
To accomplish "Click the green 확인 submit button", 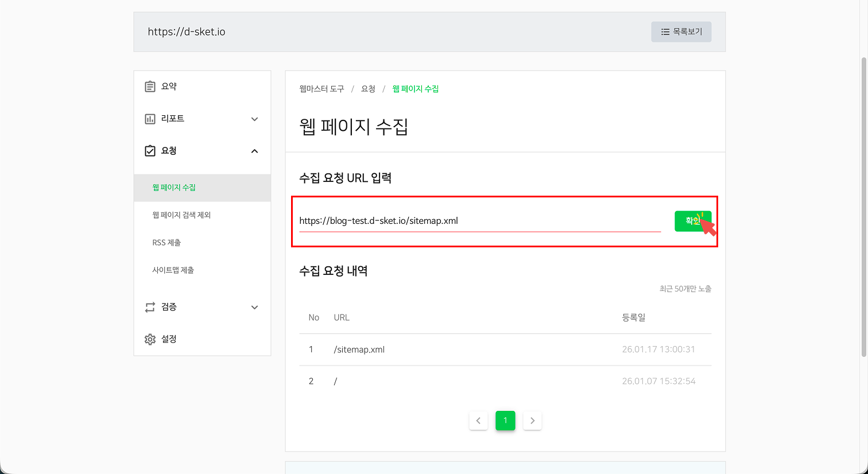I will tap(692, 221).
